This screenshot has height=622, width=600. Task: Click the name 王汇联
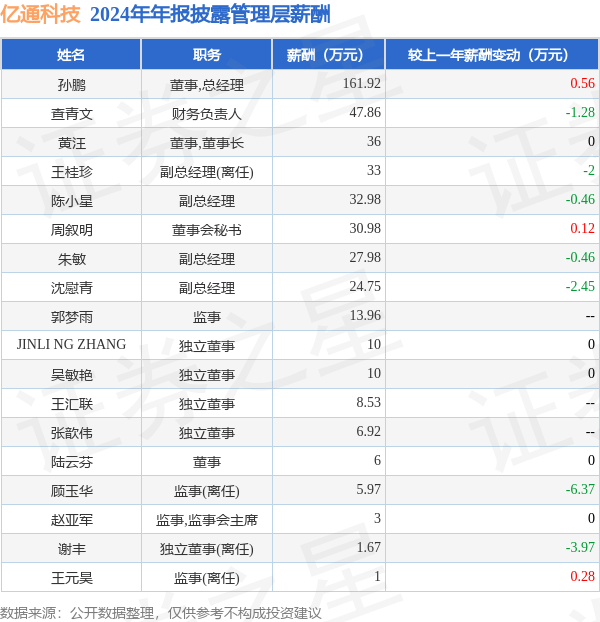(x=71, y=404)
